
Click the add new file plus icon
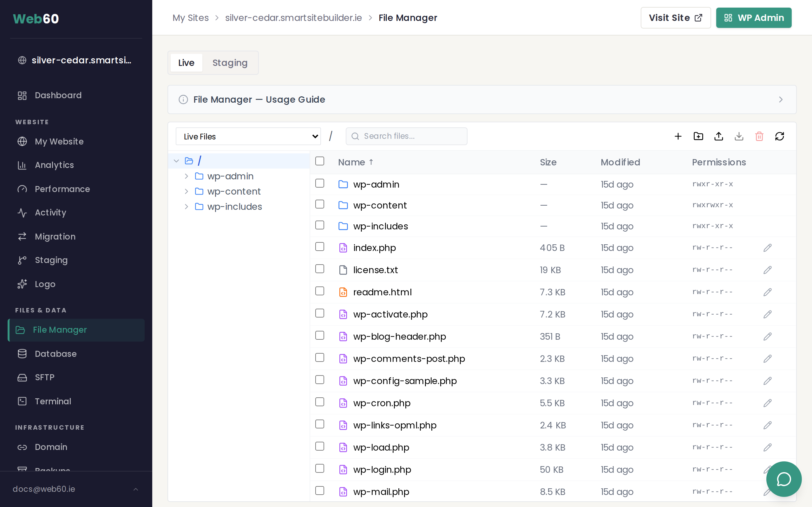click(x=678, y=136)
